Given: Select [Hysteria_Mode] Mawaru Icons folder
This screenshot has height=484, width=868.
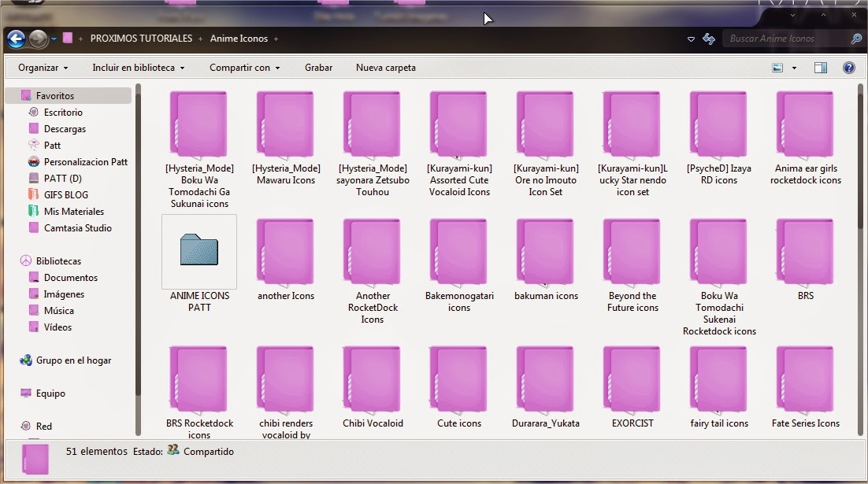Looking at the screenshot, I should point(286,137).
